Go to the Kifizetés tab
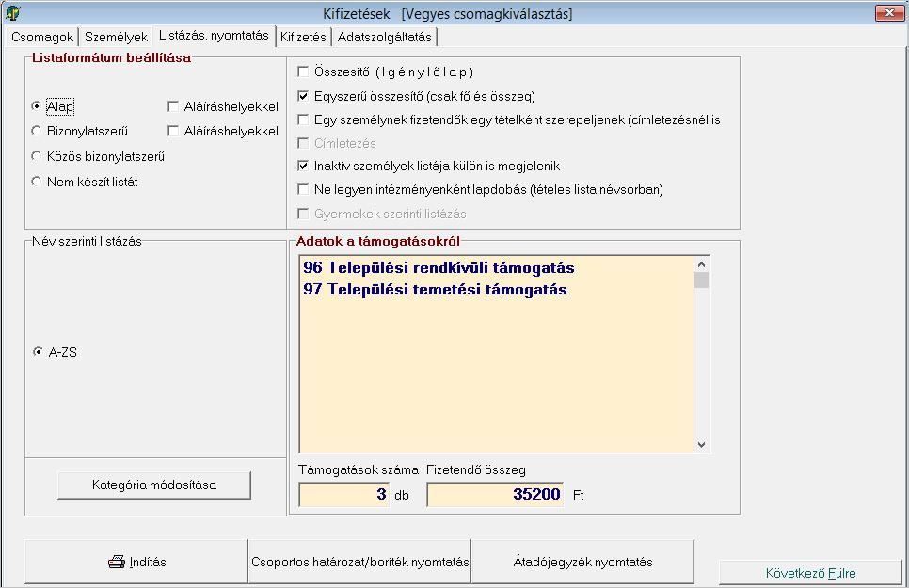The width and height of the screenshot is (909, 588). coord(303,37)
